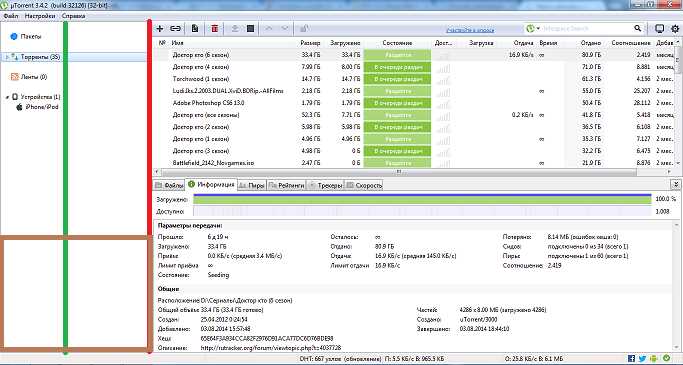Sort by the Отдано column header
The height and width of the screenshot is (365, 683).
pyautogui.click(x=591, y=43)
